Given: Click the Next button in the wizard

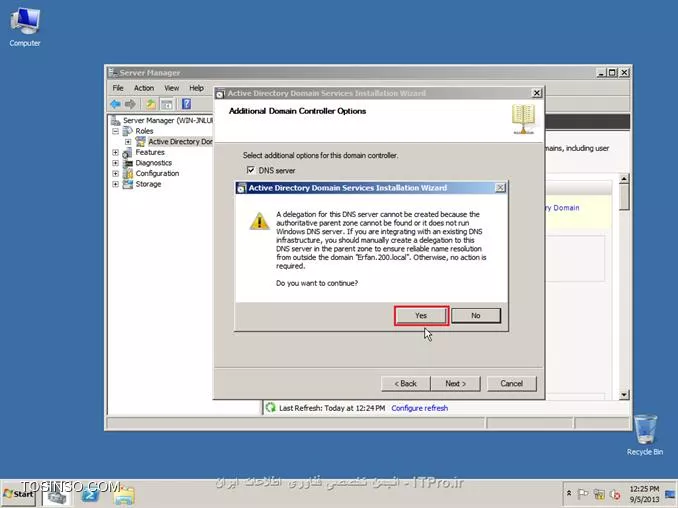Looking at the screenshot, I should [455, 383].
